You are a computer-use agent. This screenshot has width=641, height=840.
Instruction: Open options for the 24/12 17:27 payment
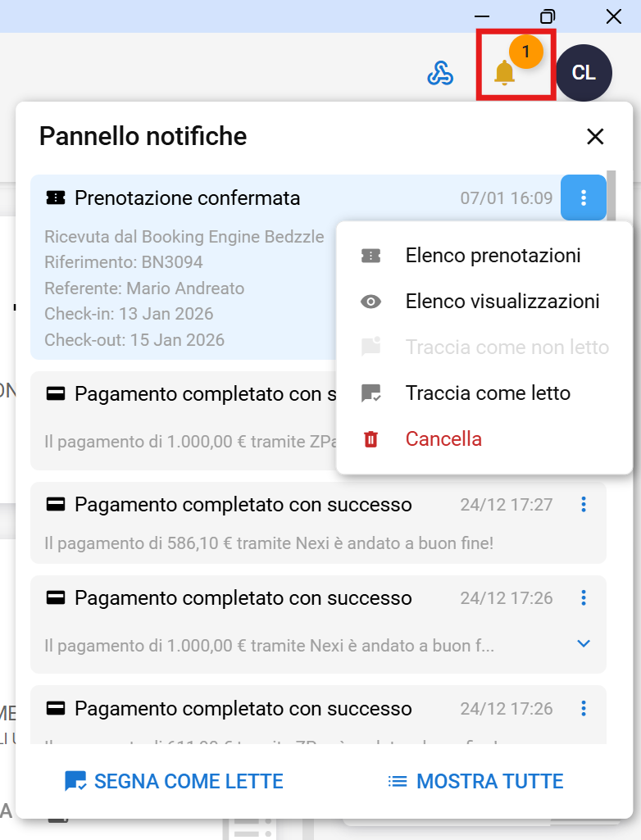[584, 504]
